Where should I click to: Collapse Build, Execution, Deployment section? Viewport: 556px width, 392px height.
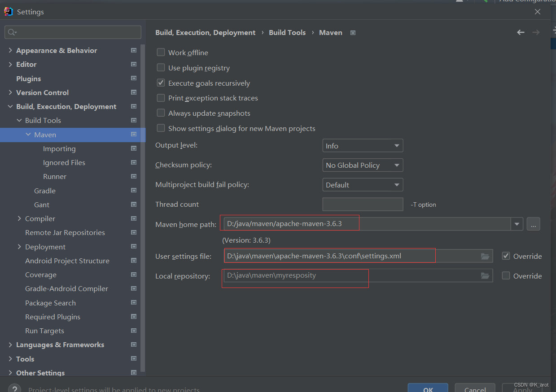point(10,107)
